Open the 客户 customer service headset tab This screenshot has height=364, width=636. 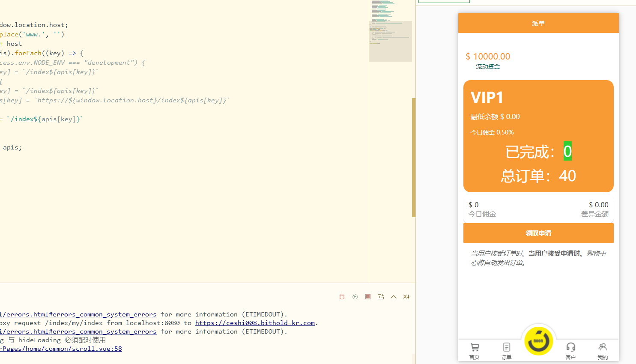click(570, 351)
